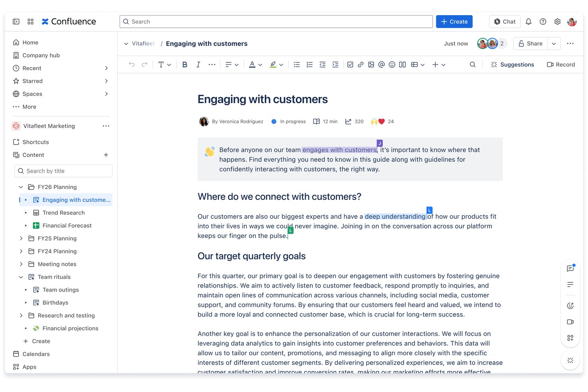Viewport: 588px width, 392px height.
Task: Focus the top Search field
Action: click(276, 21)
